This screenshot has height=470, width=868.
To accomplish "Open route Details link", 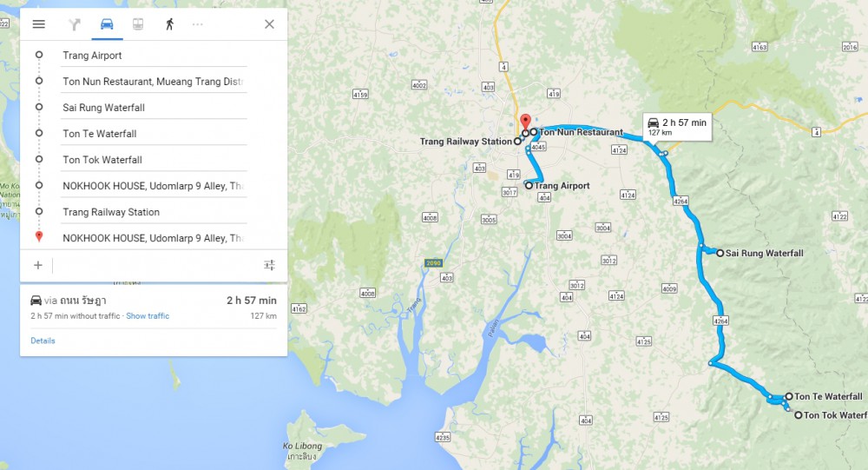I will [x=43, y=341].
